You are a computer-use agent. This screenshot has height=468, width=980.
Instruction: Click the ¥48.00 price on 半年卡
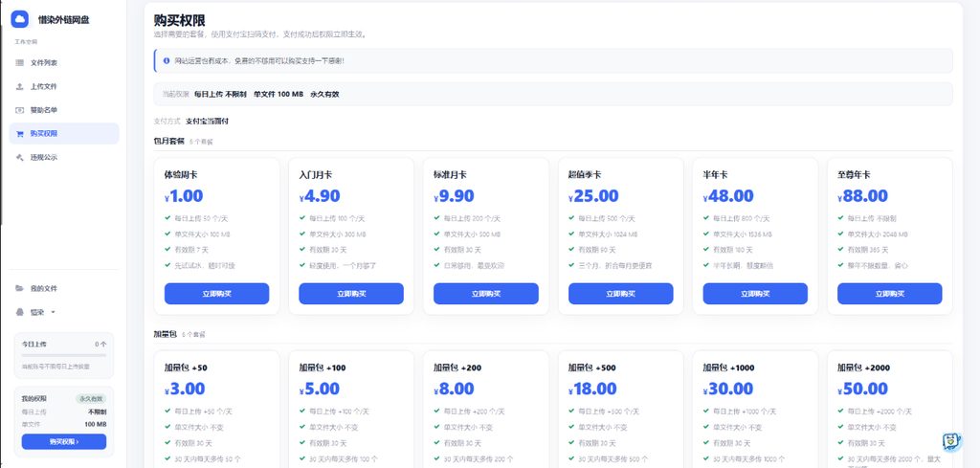tap(728, 196)
